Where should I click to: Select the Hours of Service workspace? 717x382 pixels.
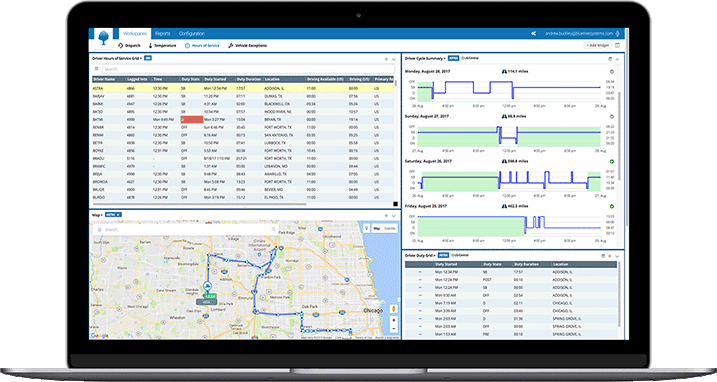click(202, 46)
